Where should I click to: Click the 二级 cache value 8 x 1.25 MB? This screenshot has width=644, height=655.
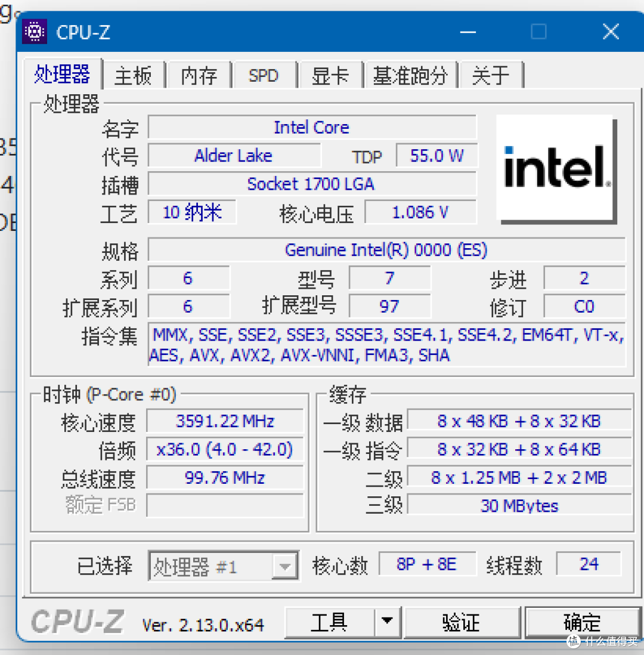pos(519,477)
